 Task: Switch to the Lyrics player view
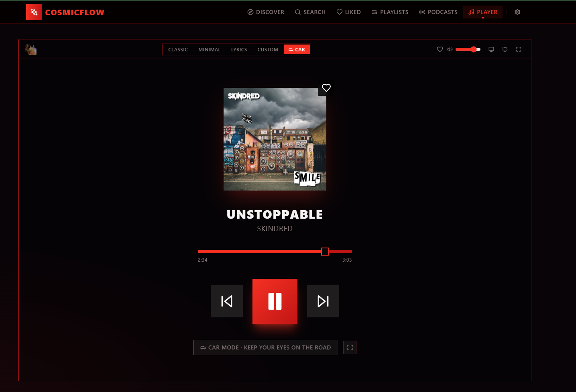(239, 49)
